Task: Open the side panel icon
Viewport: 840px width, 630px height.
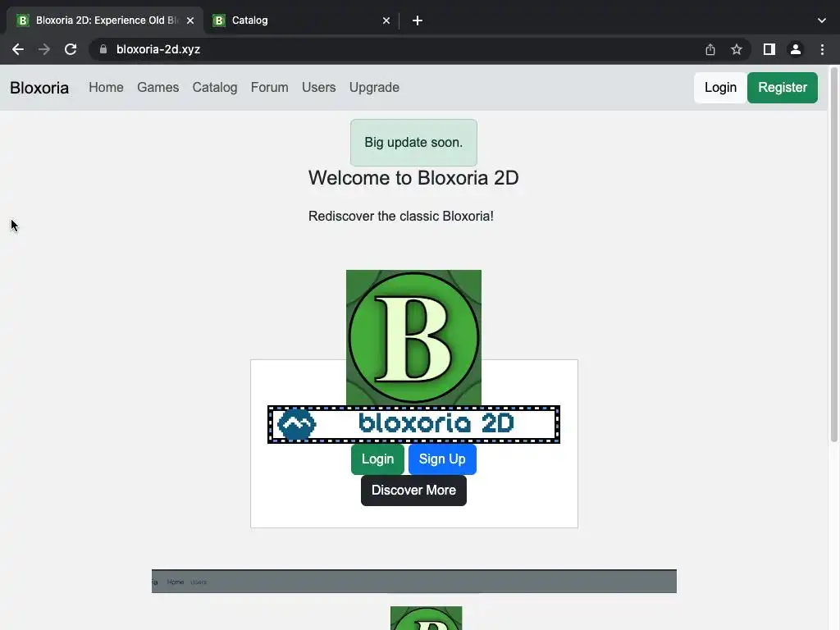Action: (769, 49)
